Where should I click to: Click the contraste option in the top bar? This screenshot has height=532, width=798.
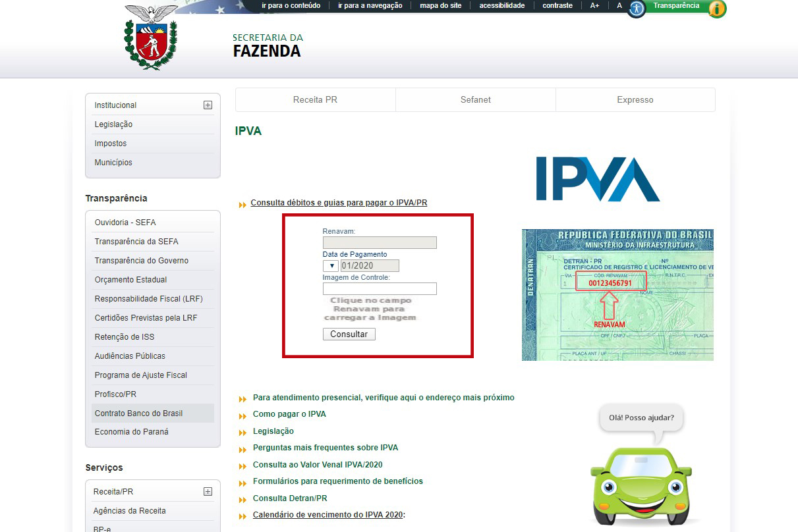pos(557,5)
